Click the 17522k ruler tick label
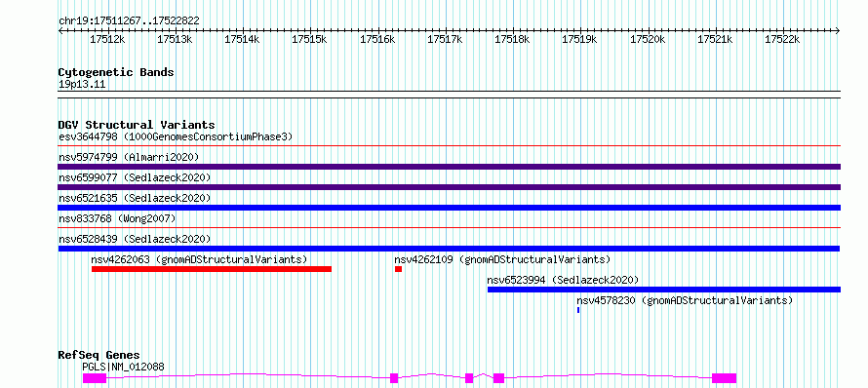 (782, 39)
